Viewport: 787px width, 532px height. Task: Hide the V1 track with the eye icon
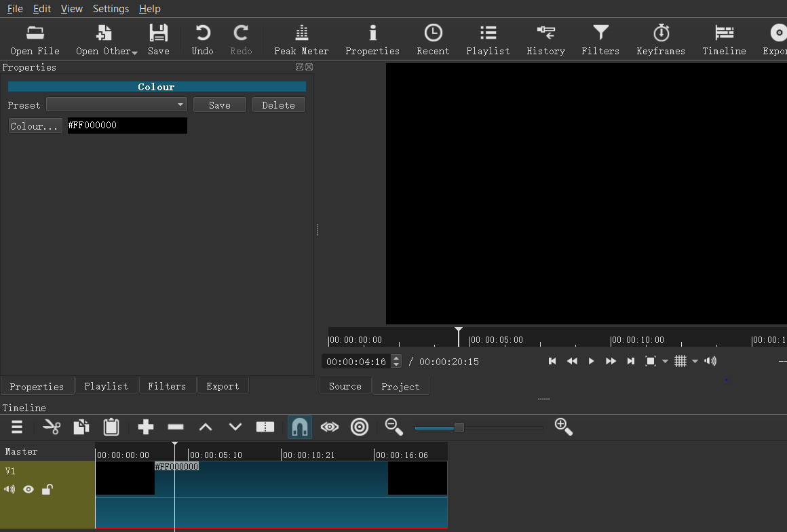[28, 489]
